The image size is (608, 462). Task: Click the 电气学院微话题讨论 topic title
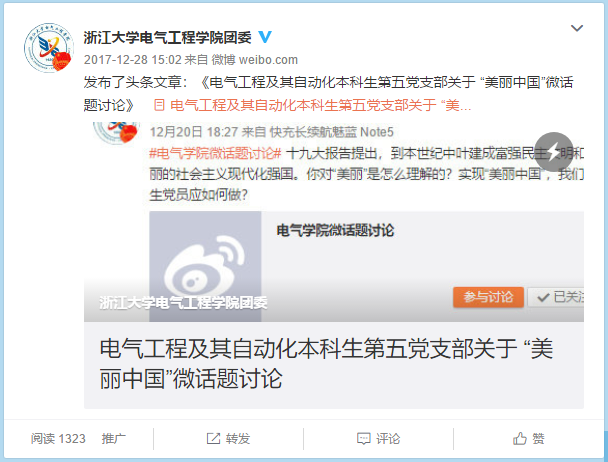[x=335, y=230]
